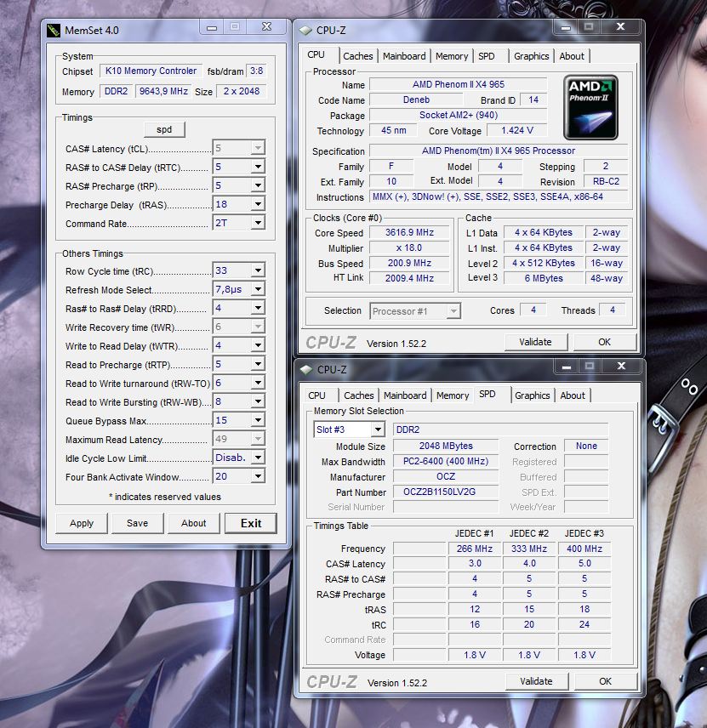Close the upper CPU-Z window
Image resolution: width=707 pixels, height=728 pixels.
[620, 27]
